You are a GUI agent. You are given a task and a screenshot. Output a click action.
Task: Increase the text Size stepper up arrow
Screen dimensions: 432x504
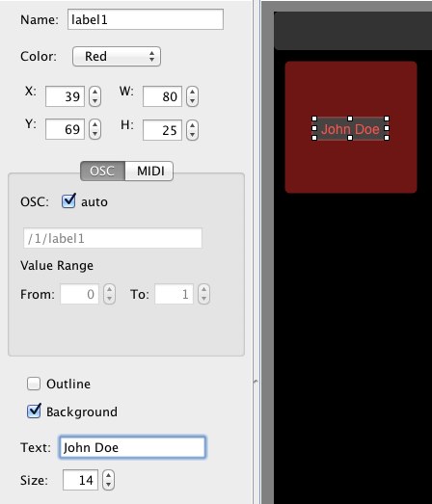pyautogui.click(x=108, y=476)
